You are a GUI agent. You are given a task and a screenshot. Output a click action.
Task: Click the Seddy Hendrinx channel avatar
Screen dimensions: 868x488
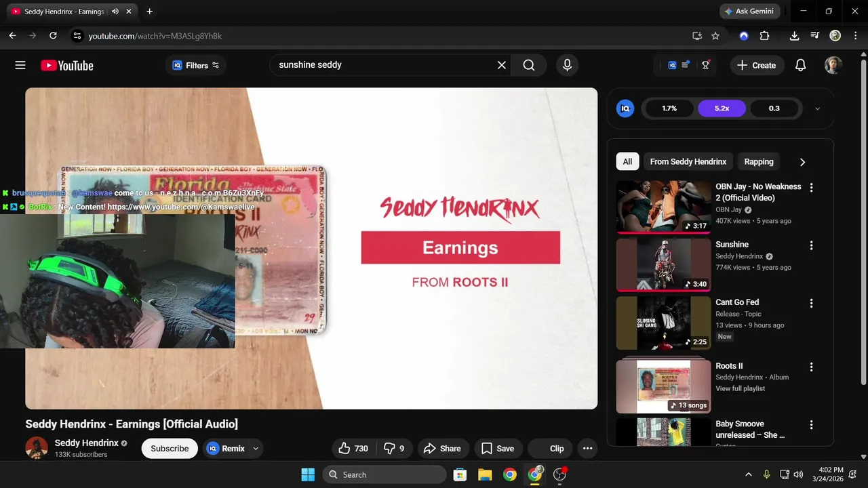[x=37, y=448]
